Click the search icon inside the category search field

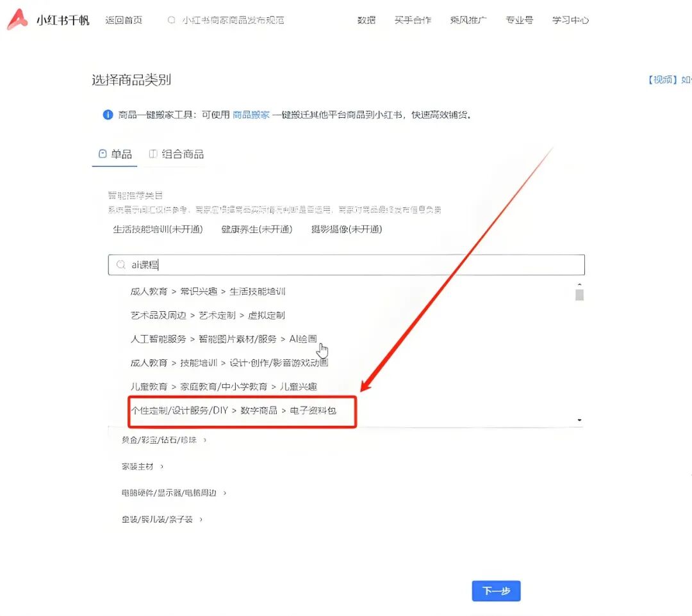point(120,264)
